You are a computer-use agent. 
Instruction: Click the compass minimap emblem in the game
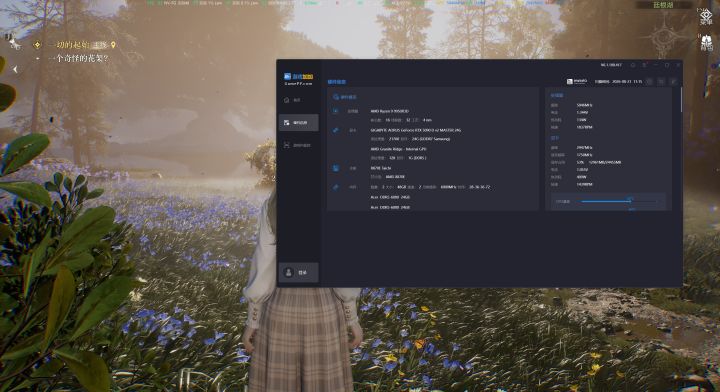pyautogui.click(x=665, y=37)
